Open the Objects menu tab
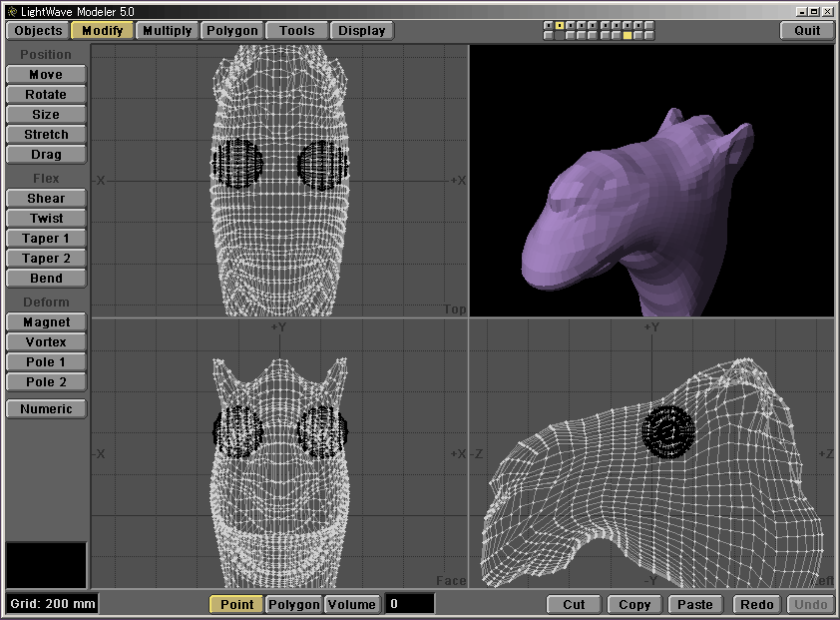Viewport: 840px width, 620px height. [x=39, y=31]
